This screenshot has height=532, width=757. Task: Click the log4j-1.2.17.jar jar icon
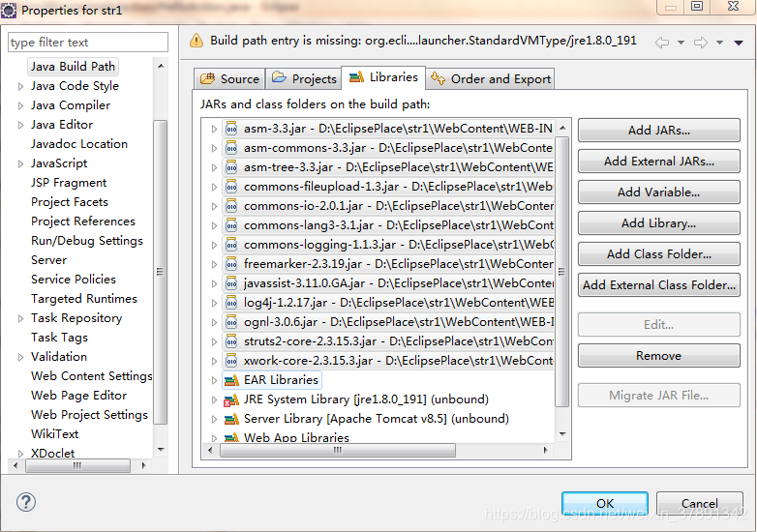click(231, 303)
